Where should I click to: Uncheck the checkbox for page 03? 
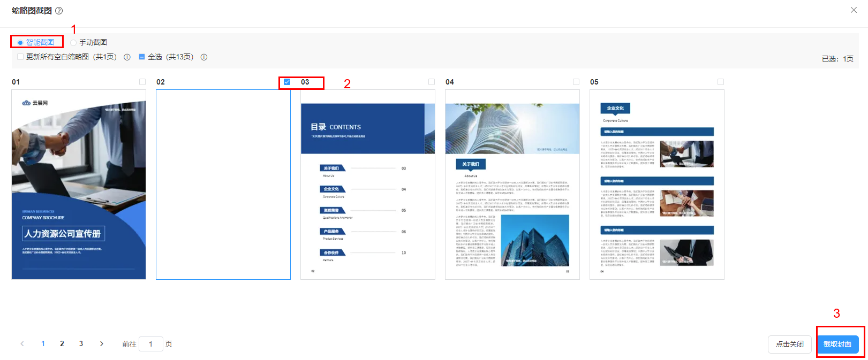click(x=287, y=82)
